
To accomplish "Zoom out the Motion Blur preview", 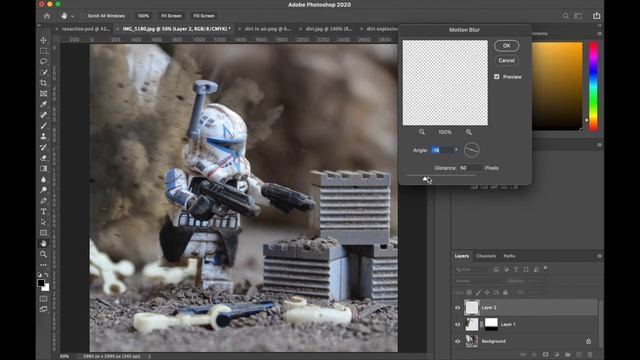I will [422, 132].
